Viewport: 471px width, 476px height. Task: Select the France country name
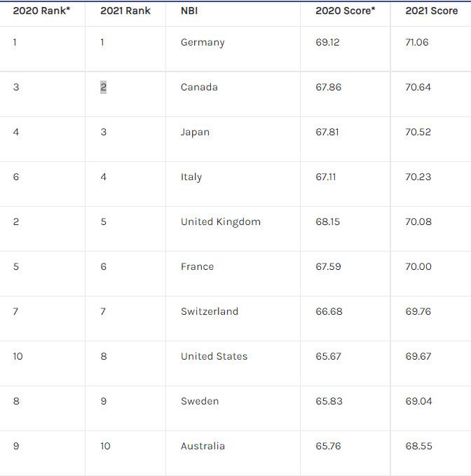coord(197,266)
